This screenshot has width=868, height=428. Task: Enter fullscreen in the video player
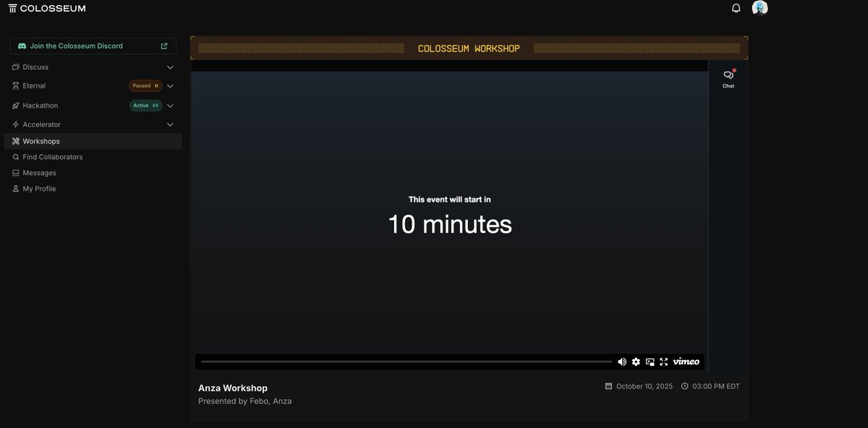[663, 361]
